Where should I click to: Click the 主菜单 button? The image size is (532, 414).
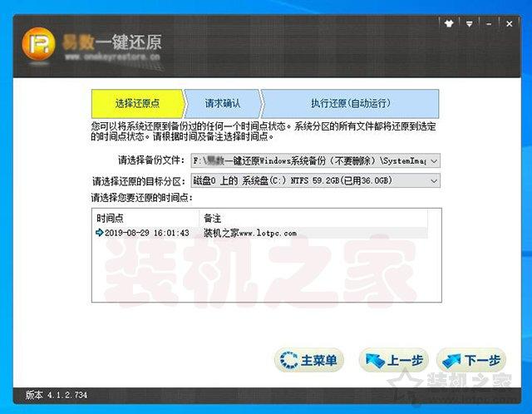point(308,360)
